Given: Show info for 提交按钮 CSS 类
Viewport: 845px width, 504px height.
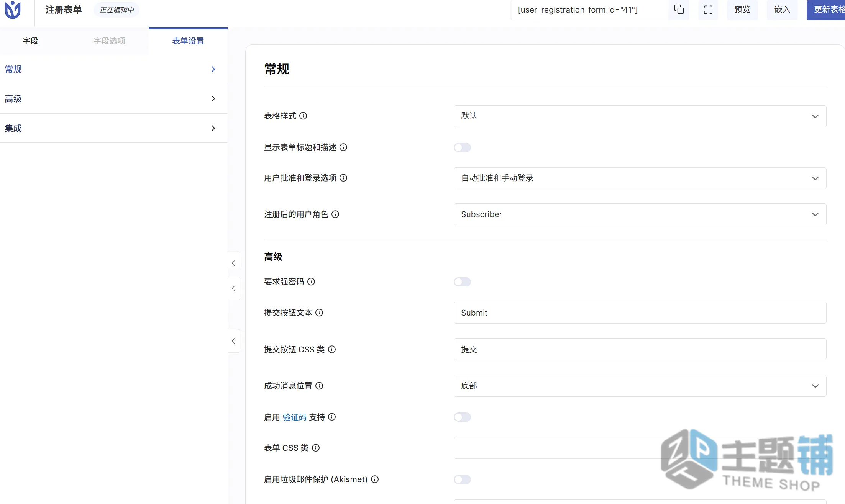Looking at the screenshot, I should coord(332,349).
